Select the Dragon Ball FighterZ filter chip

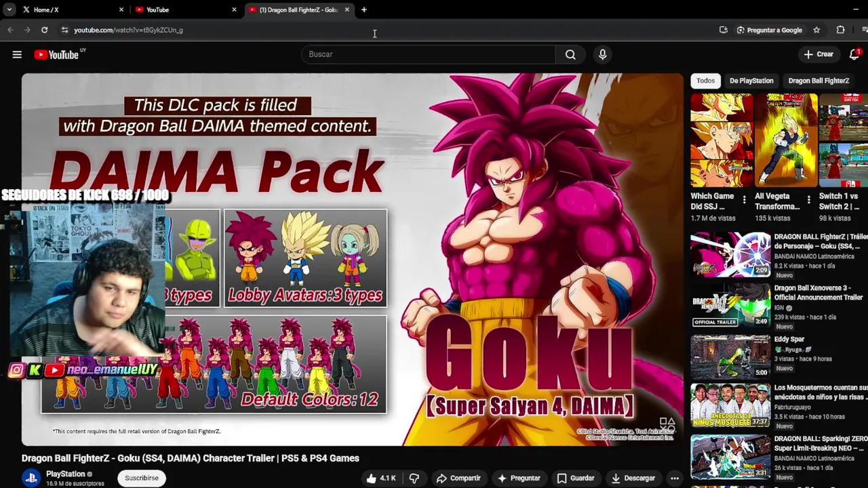pyautogui.click(x=818, y=81)
